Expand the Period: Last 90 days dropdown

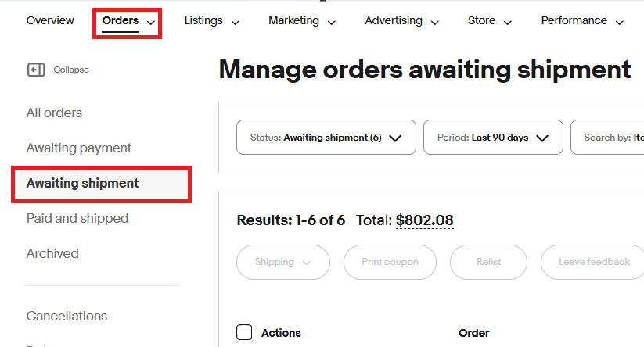click(x=493, y=138)
